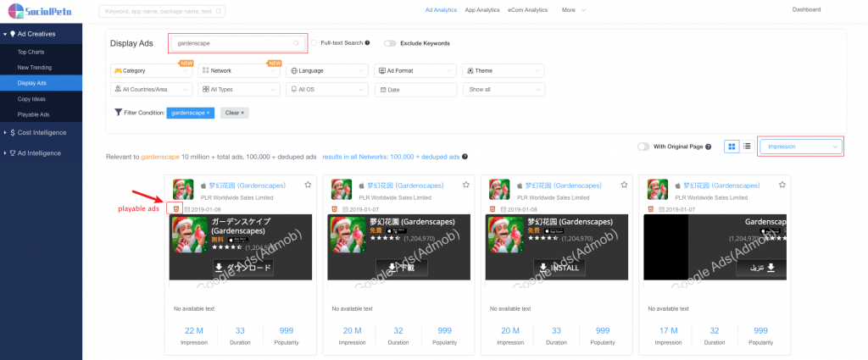Go to Dashboard

[x=807, y=9]
